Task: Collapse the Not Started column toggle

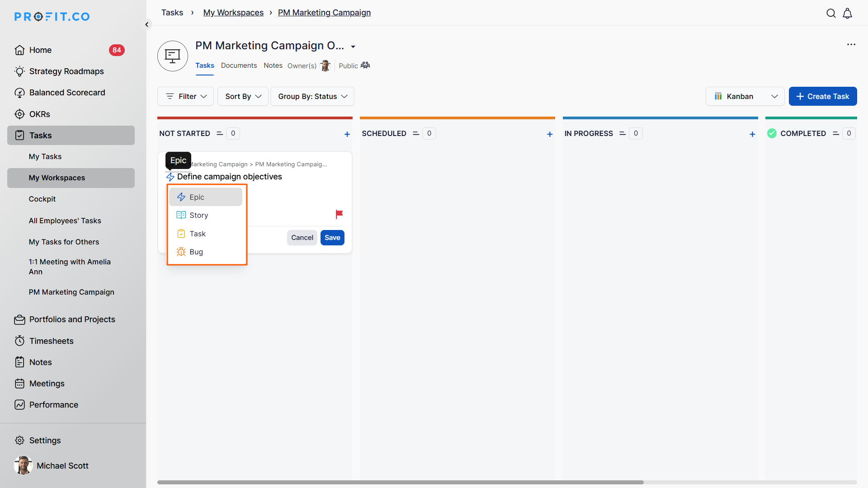Action: coord(220,133)
